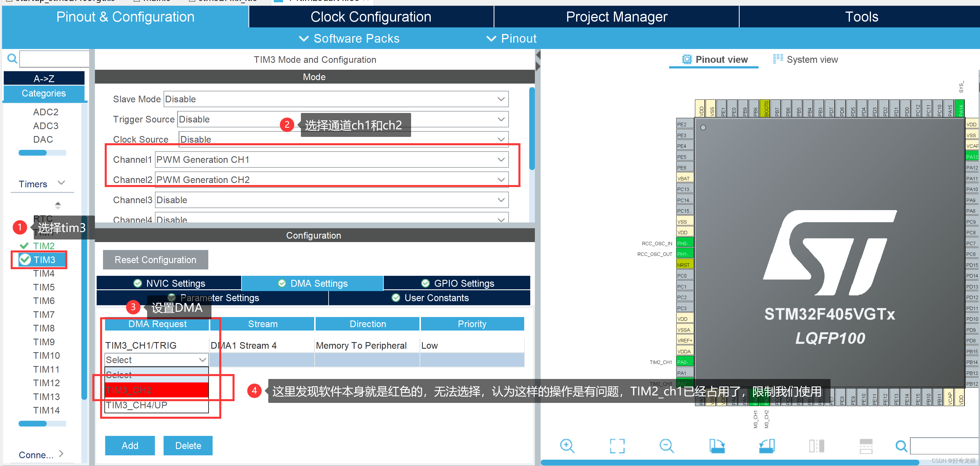Open the Software Packs menu
Image resolution: width=980 pixels, height=466 pixels.
tap(349, 38)
